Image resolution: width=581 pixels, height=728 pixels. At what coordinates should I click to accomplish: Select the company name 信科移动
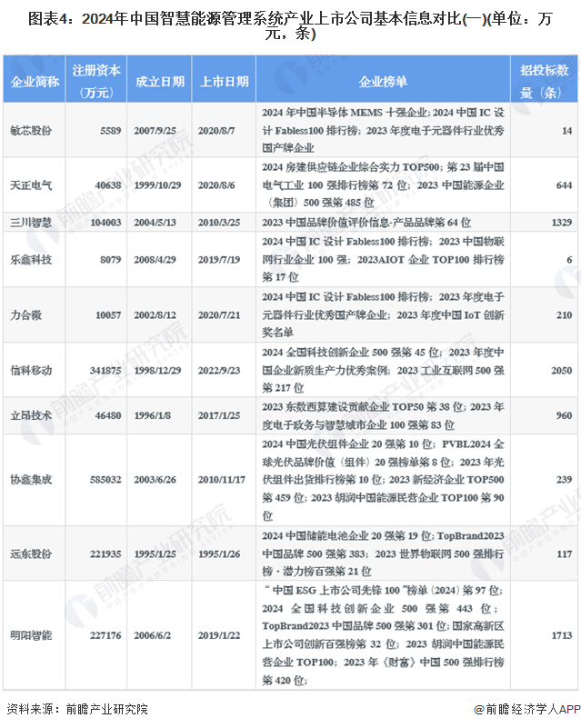tap(31, 371)
